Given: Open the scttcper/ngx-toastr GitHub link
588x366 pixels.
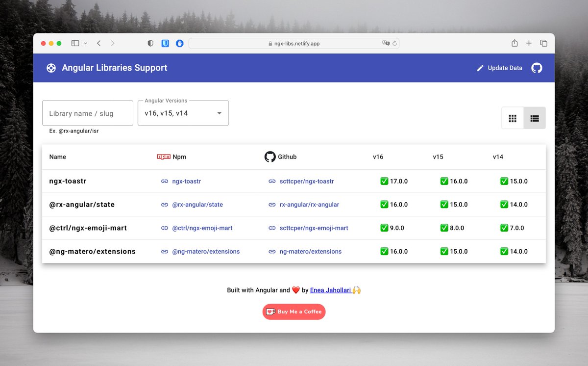Looking at the screenshot, I should pyautogui.click(x=301, y=182).
